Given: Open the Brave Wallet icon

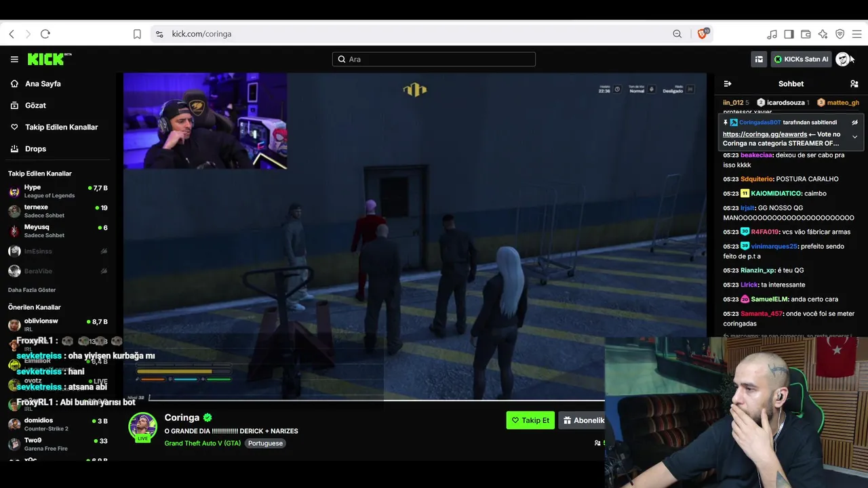Looking at the screenshot, I should [x=806, y=34].
